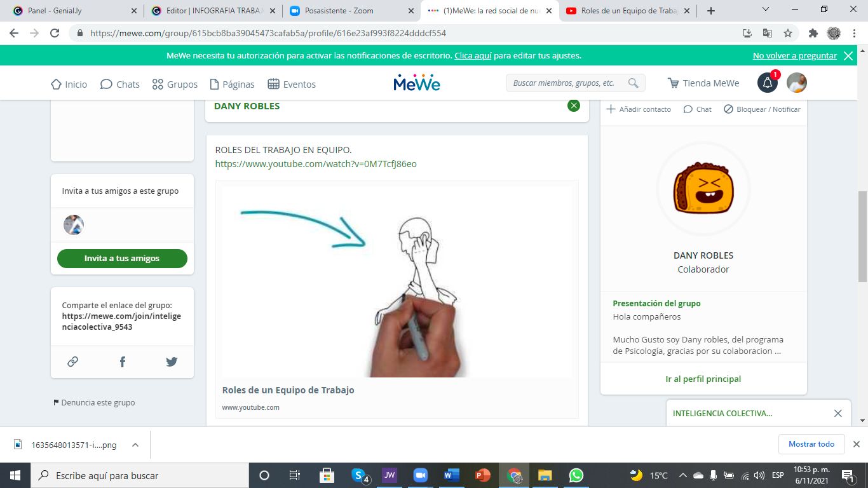This screenshot has height=488, width=868.
Task: Click the green X beside DANY ROBLES
Action: pyautogui.click(x=574, y=105)
